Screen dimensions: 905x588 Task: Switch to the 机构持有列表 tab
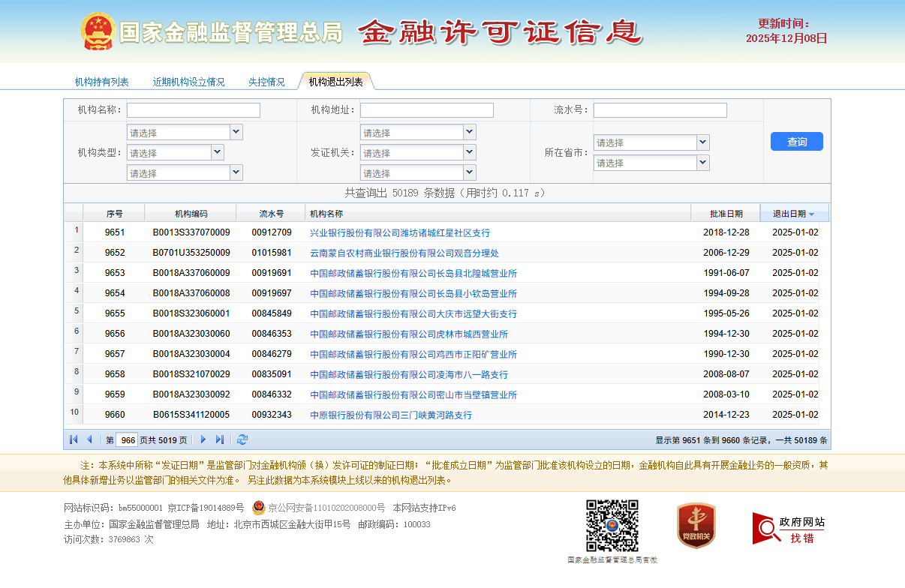(x=101, y=82)
